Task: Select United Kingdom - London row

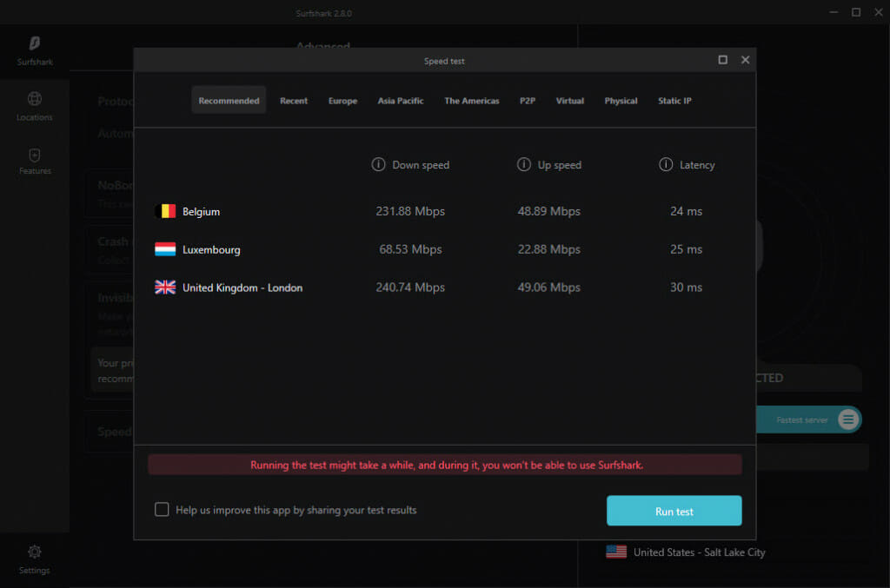Action: 444,287
